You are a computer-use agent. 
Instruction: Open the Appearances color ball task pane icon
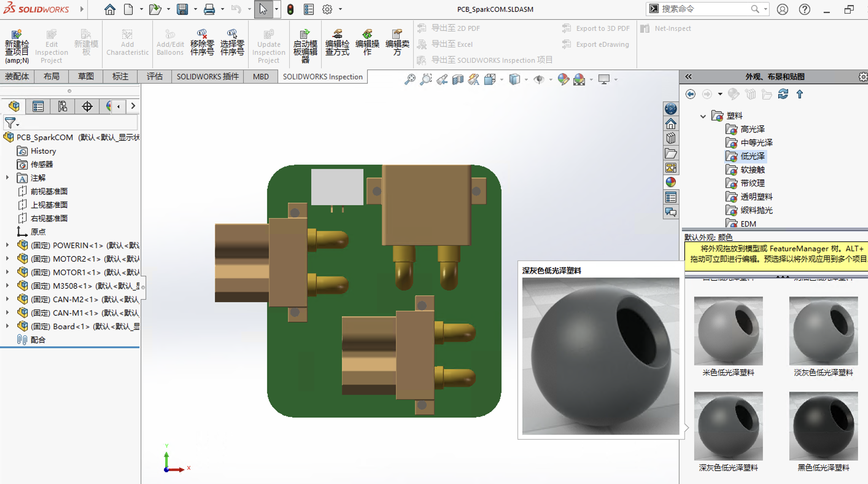point(671,182)
